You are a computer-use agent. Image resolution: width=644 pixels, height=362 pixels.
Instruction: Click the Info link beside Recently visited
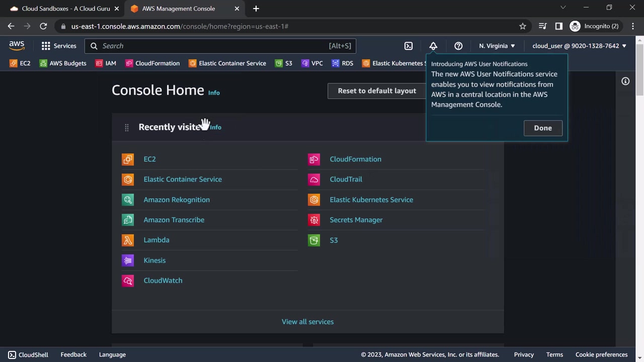tap(215, 127)
